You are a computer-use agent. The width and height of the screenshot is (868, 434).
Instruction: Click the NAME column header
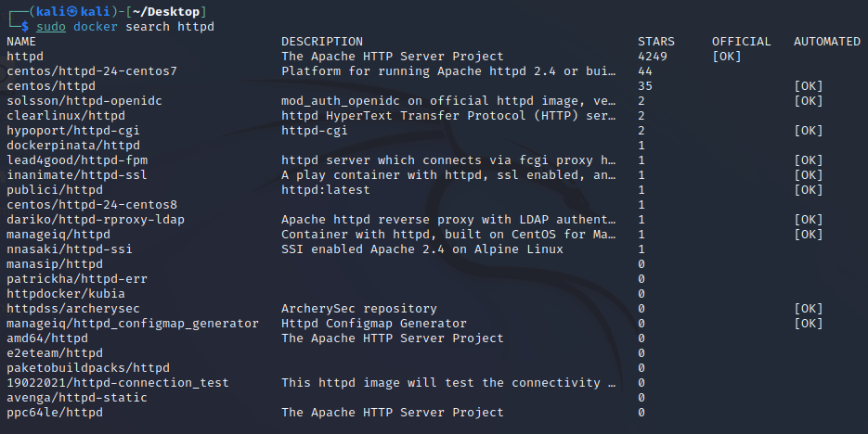click(x=21, y=42)
